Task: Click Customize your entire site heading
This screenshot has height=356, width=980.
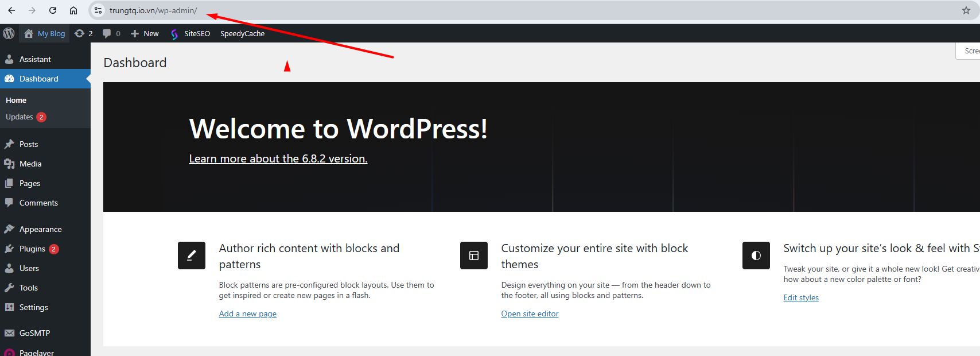Action: (x=594, y=256)
